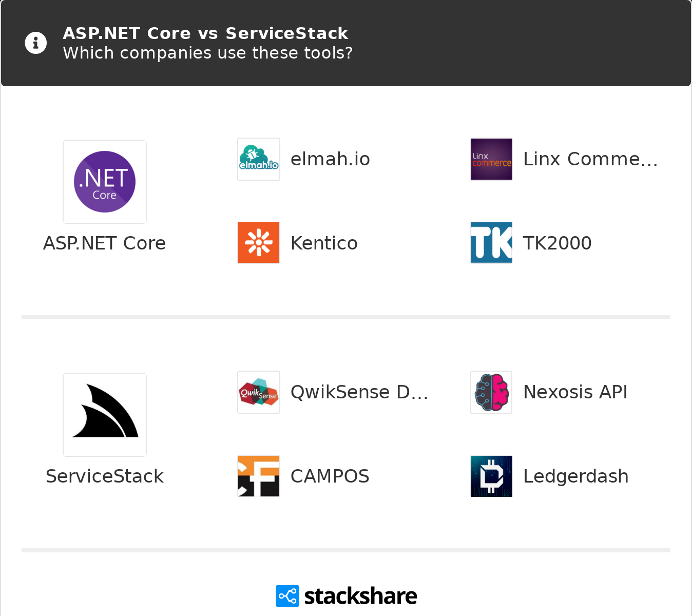Select the ASP.NET Core label
The height and width of the screenshot is (616, 692).
pos(105,243)
